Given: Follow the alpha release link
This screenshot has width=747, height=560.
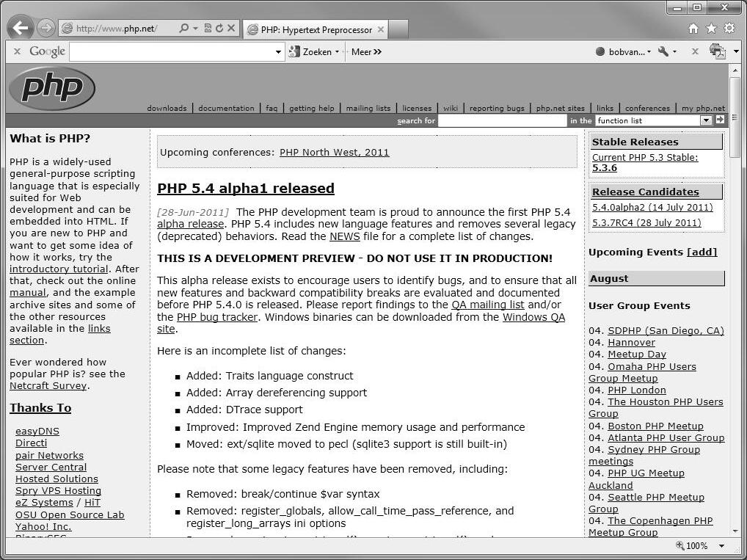Looking at the screenshot, I should click(x=190, y=224).
